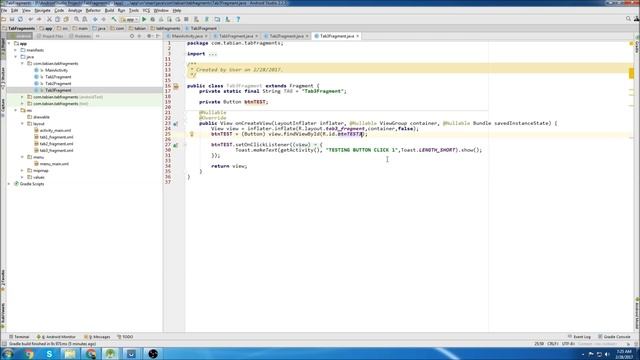This screenshot has width=640, height=360.
Task: Click the navigate Forward arrow icon
Action: pos(104,19)
